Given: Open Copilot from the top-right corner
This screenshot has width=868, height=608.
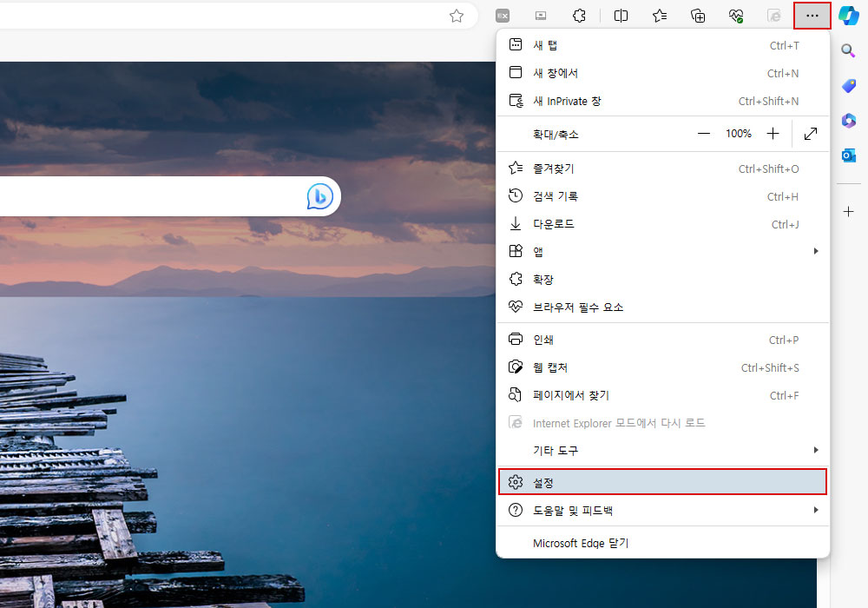Looking at the screenshot, I should [849, 16].
